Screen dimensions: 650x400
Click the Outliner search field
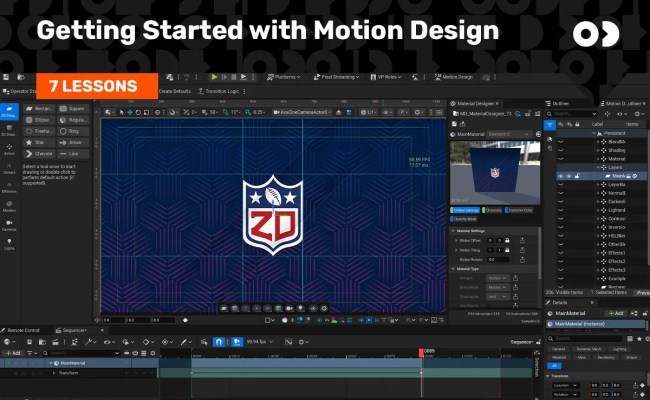pos(572,114)
